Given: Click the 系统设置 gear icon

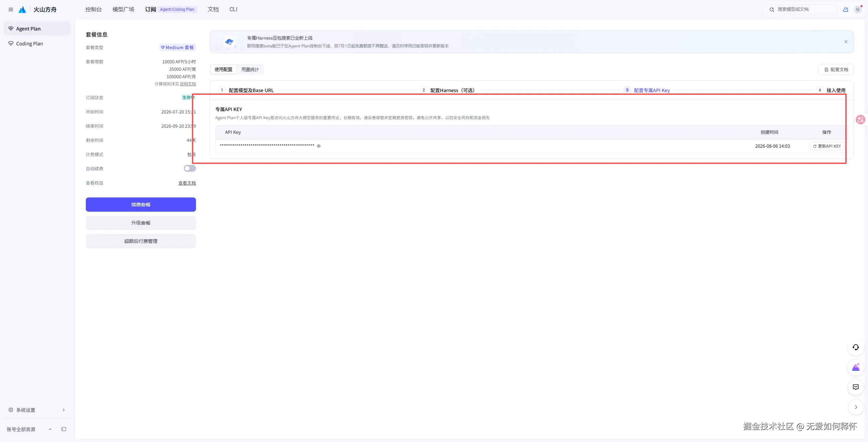Looking at the screenshot, I should pos(11,410).
